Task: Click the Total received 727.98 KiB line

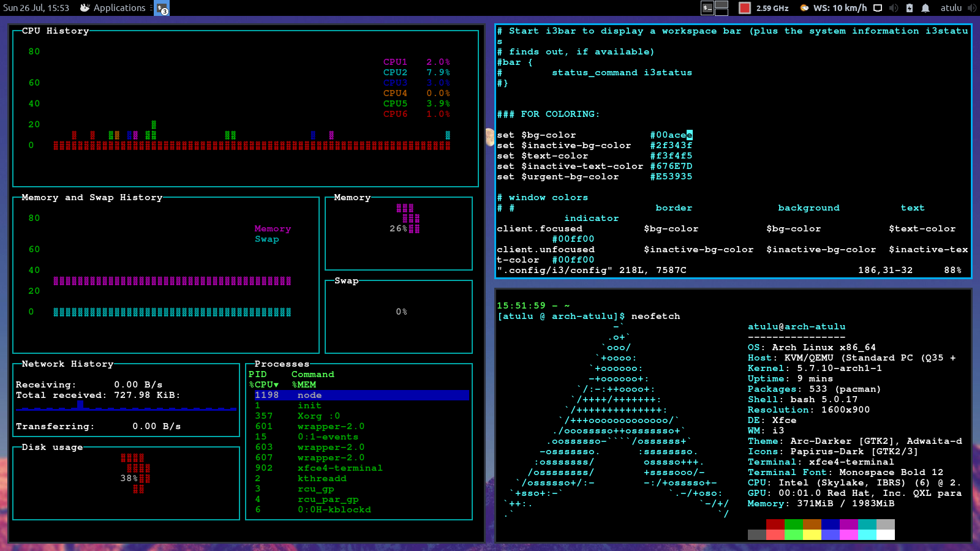Action: [x=99, y=395]
